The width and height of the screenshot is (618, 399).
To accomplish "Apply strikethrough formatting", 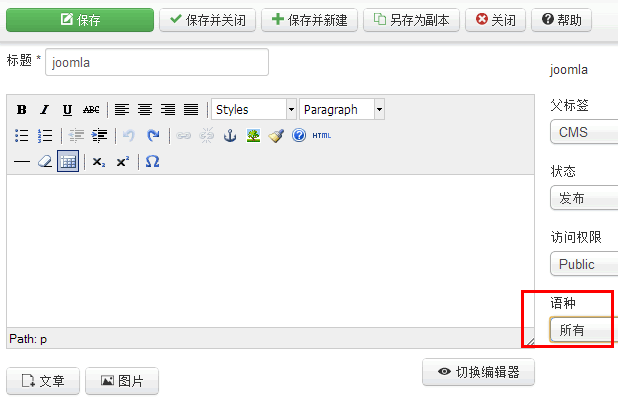I will tap(91, 110).
